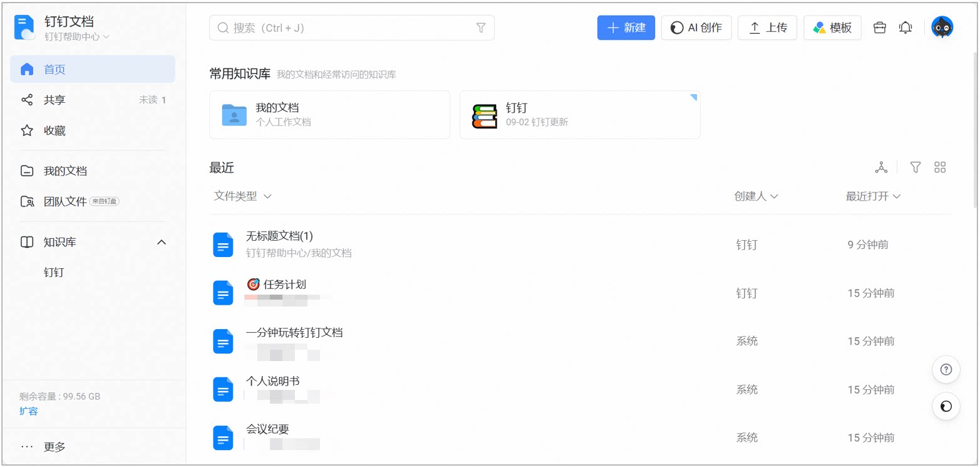This screenshot has height=467, width=980.
Task: Click the document icon for 个人说明书
Action: [223, 389]
